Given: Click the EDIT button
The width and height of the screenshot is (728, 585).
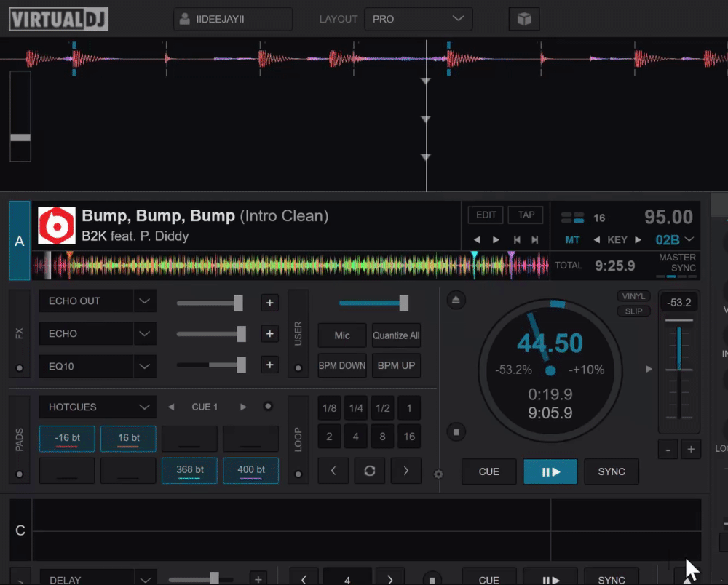Looking at the screenshot, I should click(x=486, y=215).
